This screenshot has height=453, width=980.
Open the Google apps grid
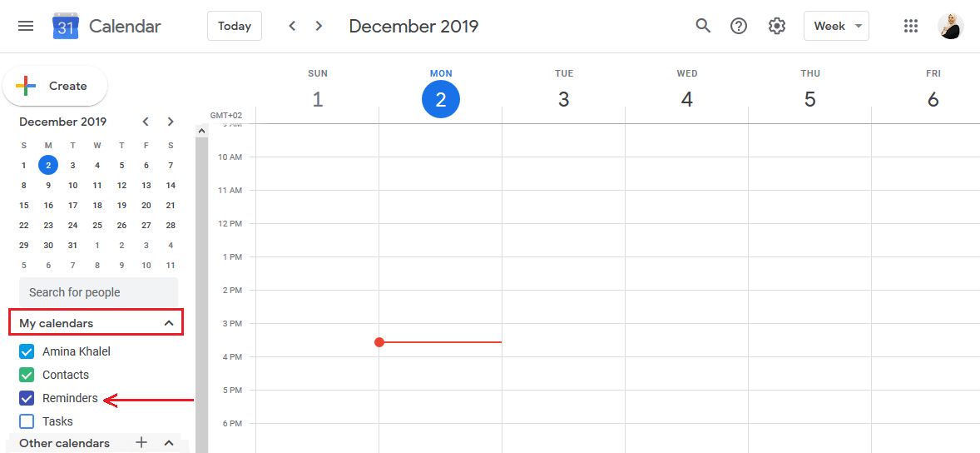point(911,27)
